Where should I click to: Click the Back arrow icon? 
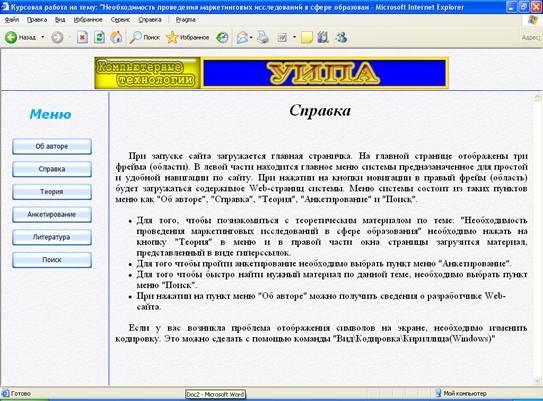click(x=11, y=37)
